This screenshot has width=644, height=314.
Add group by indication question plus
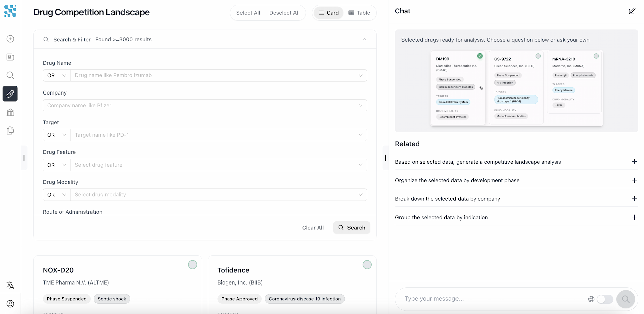tap(634, 217)
